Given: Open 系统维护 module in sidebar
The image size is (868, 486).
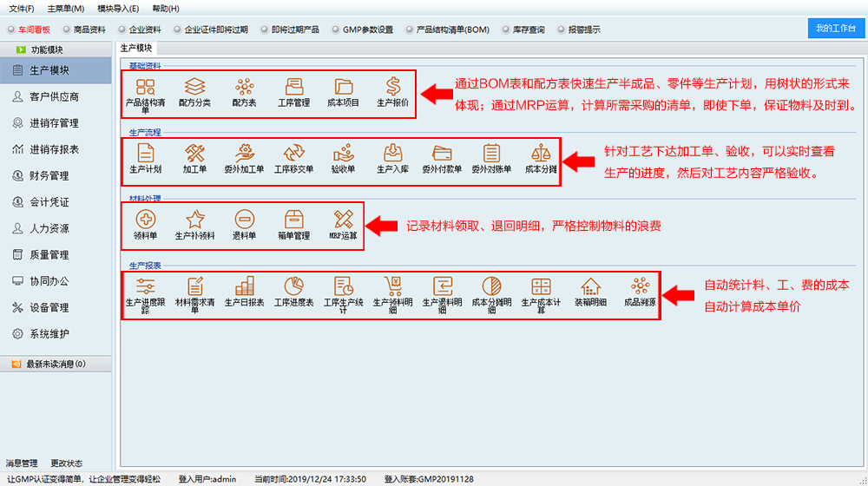Looking at the screenshot, I should tap(56, 334).
